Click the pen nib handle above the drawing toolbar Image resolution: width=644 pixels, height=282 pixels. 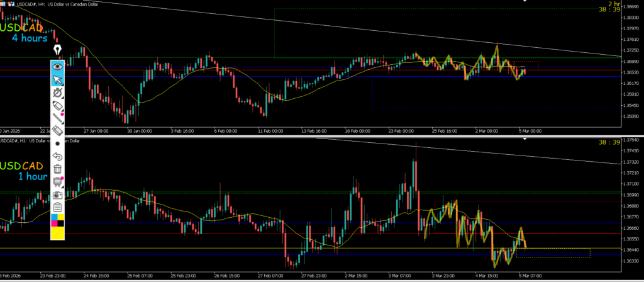tap(58, 50)
